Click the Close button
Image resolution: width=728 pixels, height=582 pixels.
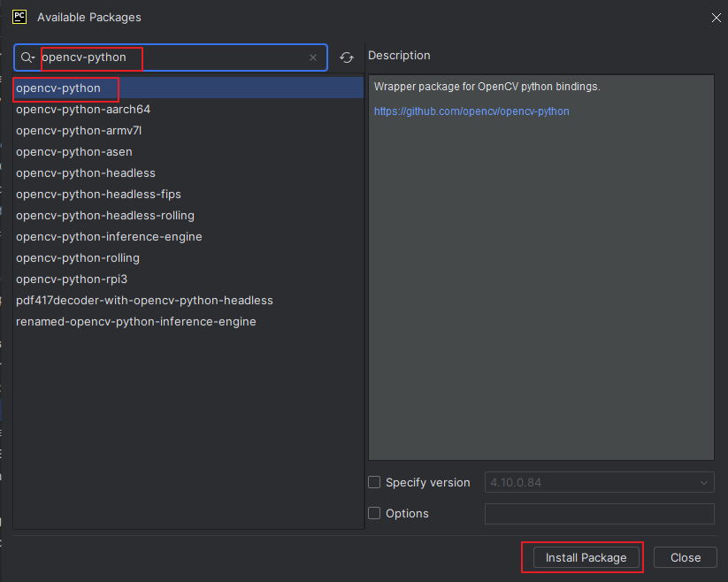[x=686, y=557]
